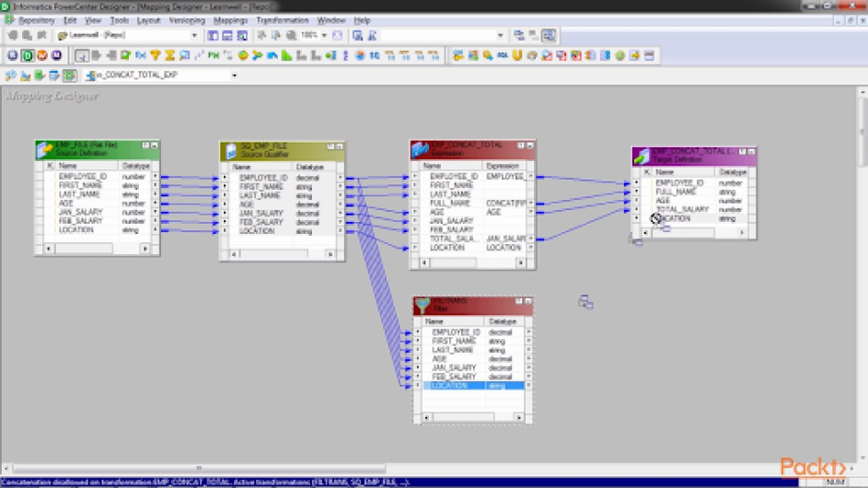This screenshot has width=868, height=488.
Task: Click the main horizontal scrollbar thumb
Action: [199, 469]
